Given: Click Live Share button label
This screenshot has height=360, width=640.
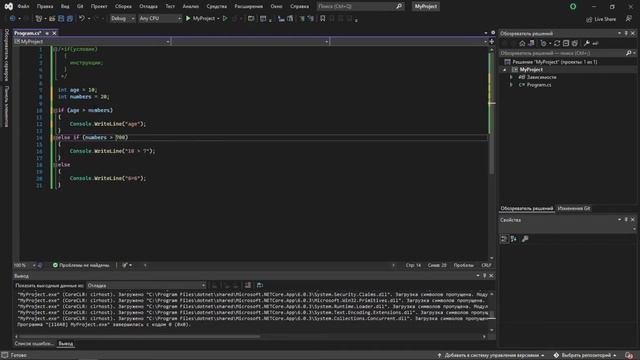Looking at the screenshot, I should (605, 19).
